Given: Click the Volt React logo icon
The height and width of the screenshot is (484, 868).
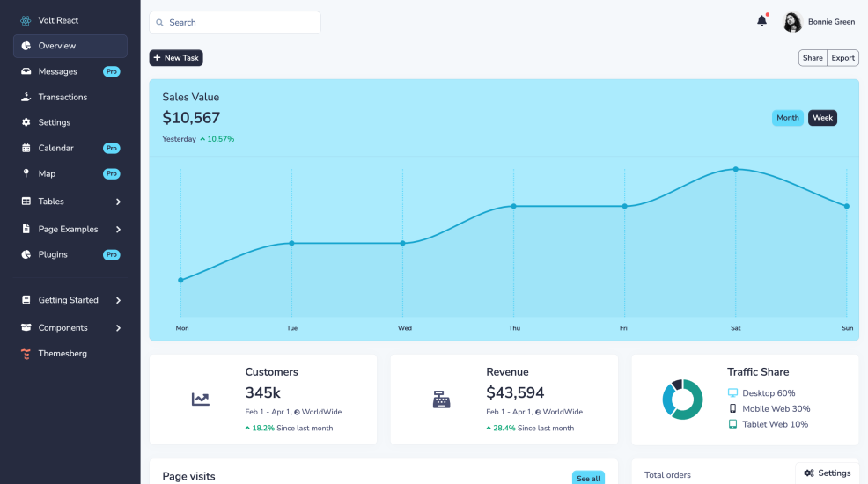Looking at the screenshot, I should click(26, 20).
